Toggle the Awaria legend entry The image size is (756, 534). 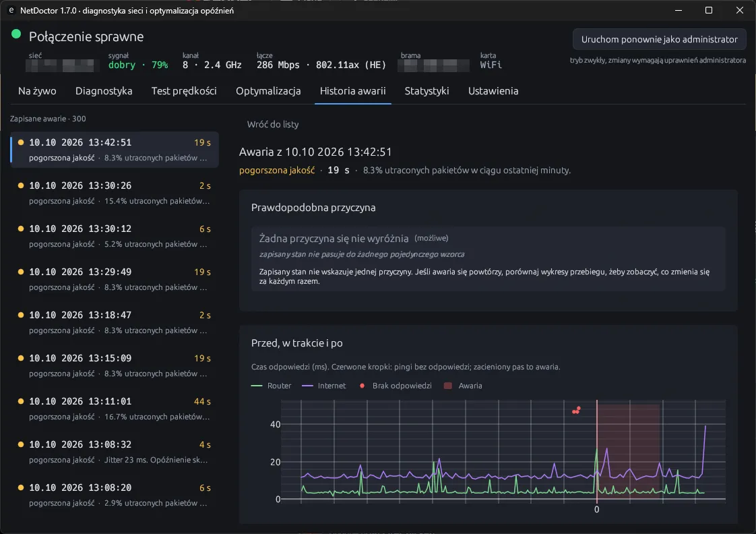(463, 386)
